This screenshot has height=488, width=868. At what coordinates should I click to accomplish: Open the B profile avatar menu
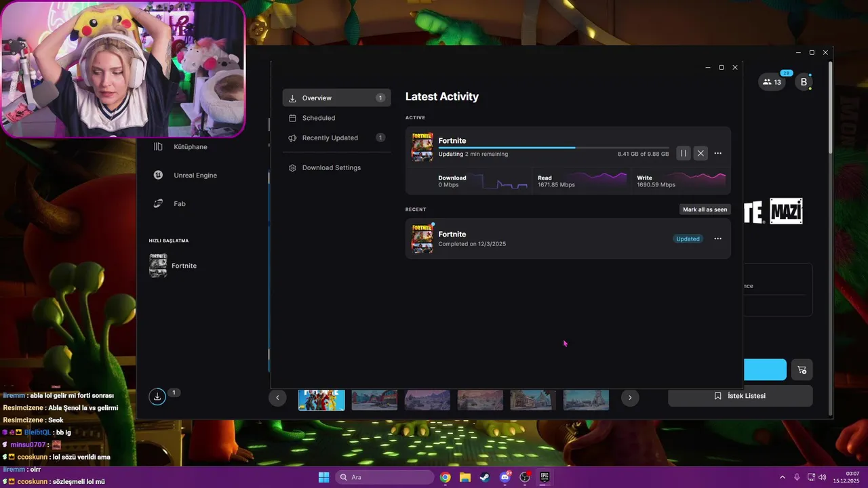point(804,82)
